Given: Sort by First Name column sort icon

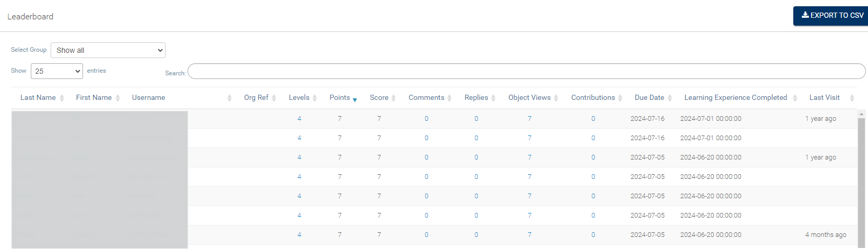Looking at the screenshot, I should coord(118,98).
